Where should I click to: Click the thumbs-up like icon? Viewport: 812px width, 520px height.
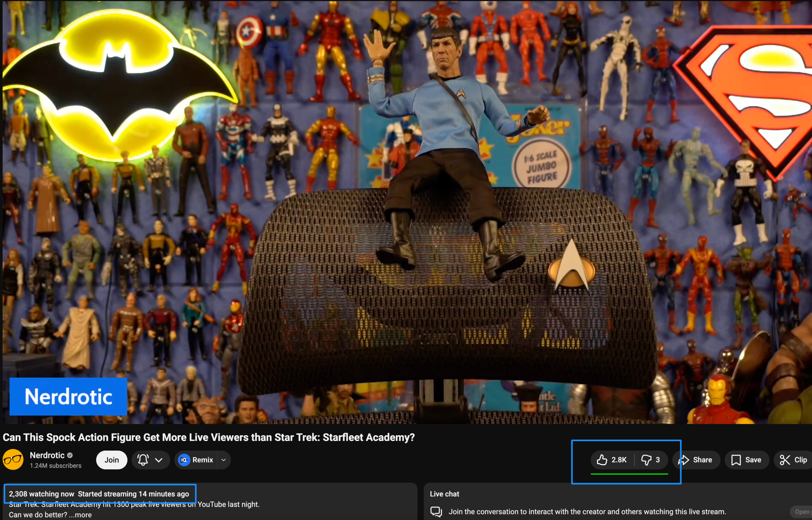click(x=602, y=460)
